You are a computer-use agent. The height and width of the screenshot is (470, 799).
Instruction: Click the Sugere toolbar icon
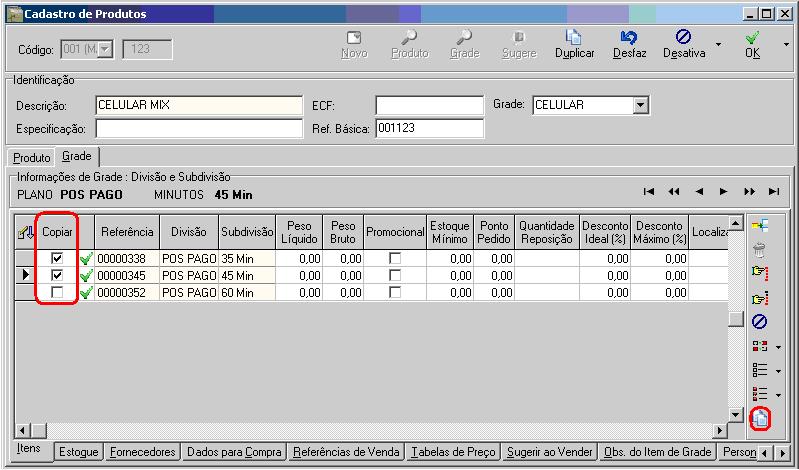(519, 37)
